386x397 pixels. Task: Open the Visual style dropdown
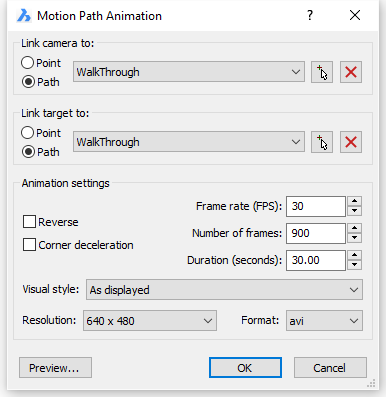coord(224,290)
